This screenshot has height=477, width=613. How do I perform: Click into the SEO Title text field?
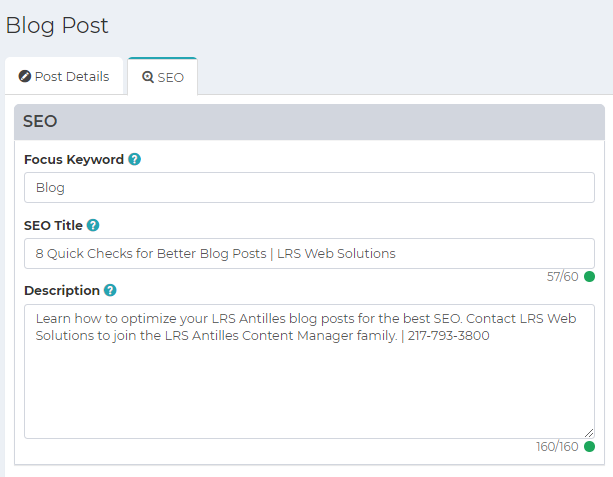pos(309,253)
